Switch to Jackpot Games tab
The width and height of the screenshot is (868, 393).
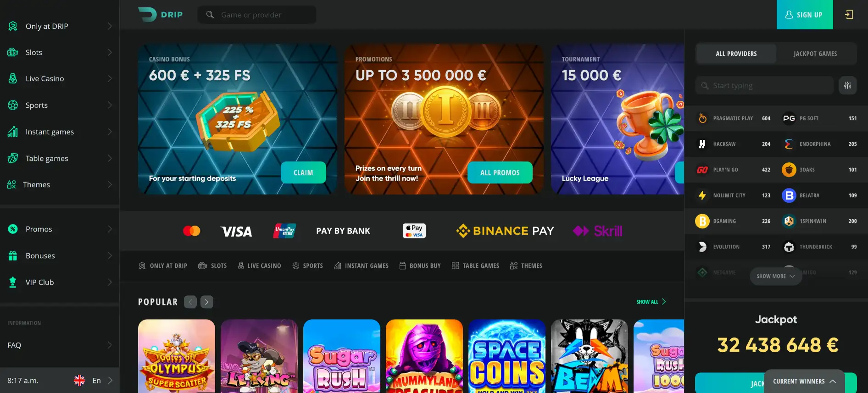[x=815, y=54]
